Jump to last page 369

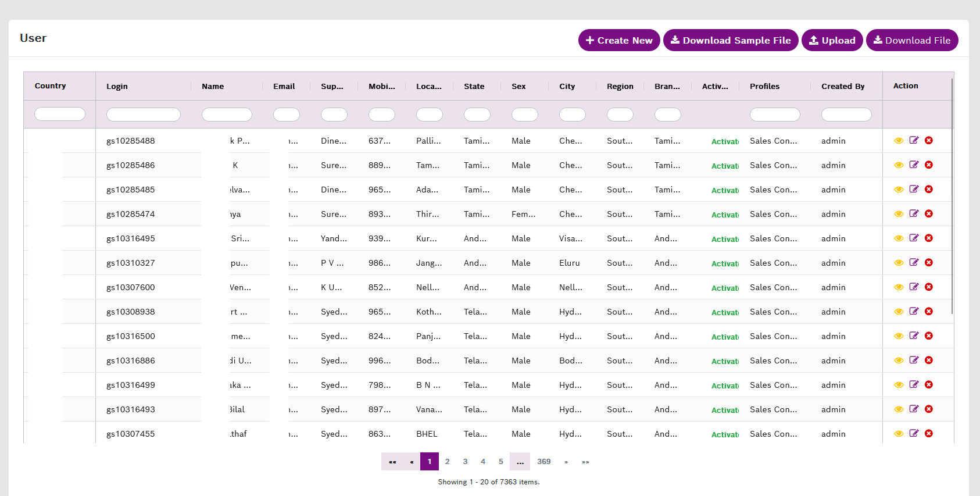544,462
